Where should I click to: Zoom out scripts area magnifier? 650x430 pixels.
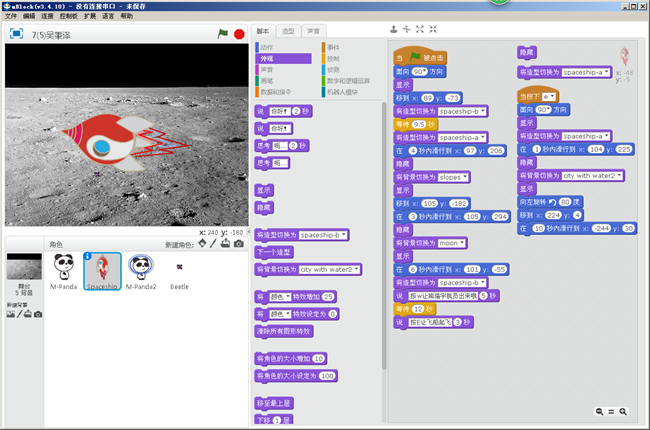pyautogui.click(x=599, y=411)
